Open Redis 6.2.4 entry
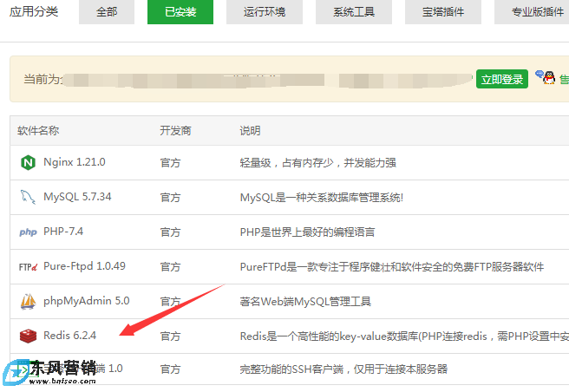The image size is (569, 392). click(x=69, y=335)
